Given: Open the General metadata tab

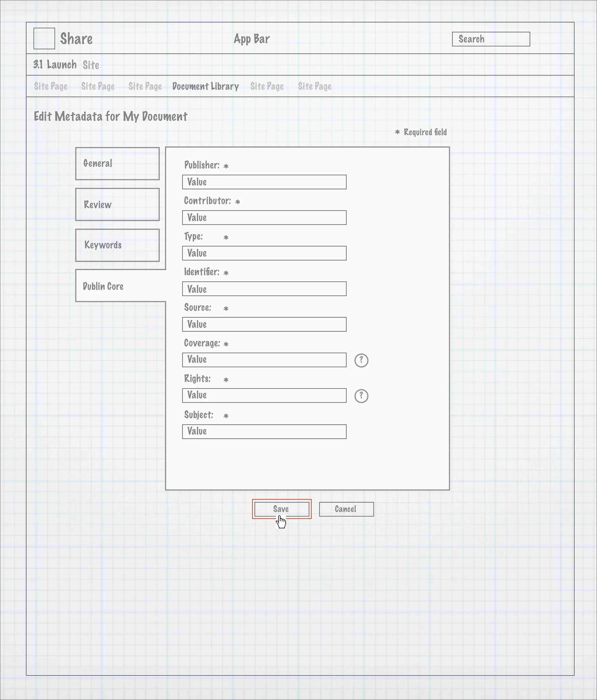Looking at the screenshot, I should pos(117,164).
